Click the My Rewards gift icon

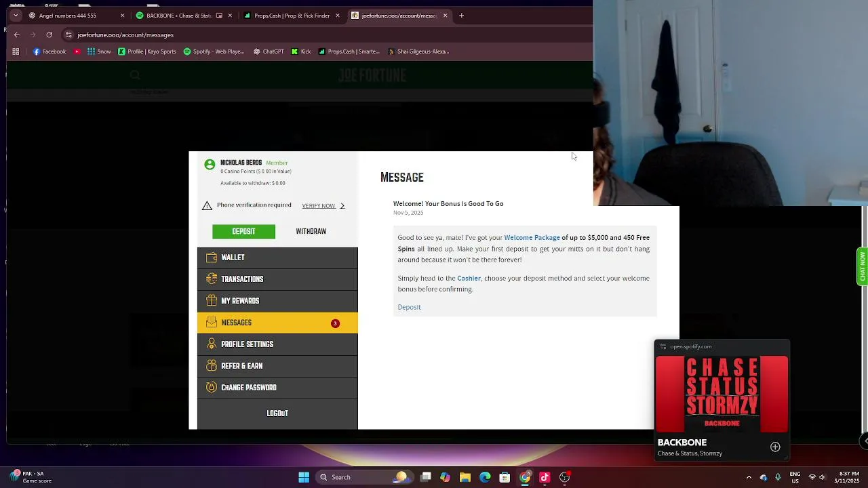pyautogui.click(x=212, y=301)
